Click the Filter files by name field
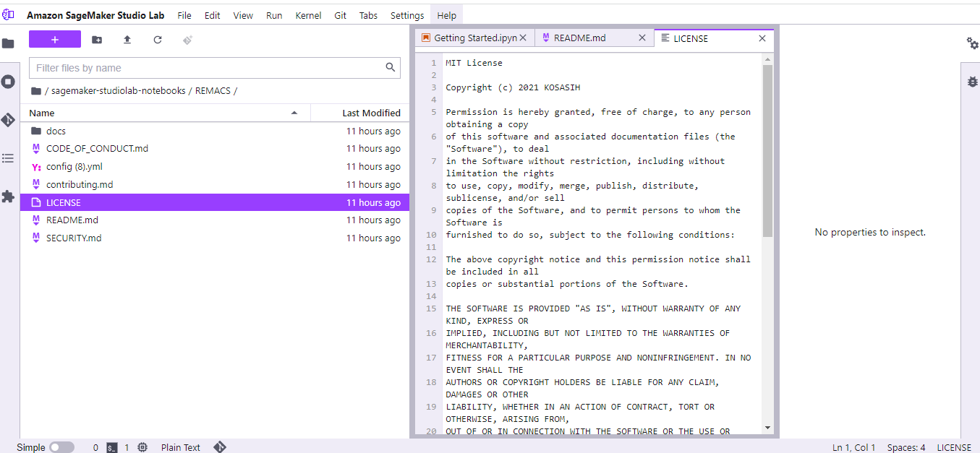Image resolution: width=980 pixels, height=453 pixels. tap(215, 68)
